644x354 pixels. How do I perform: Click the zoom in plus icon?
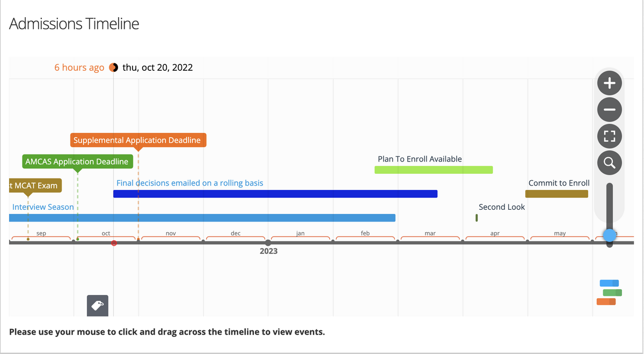coord(609,83)
